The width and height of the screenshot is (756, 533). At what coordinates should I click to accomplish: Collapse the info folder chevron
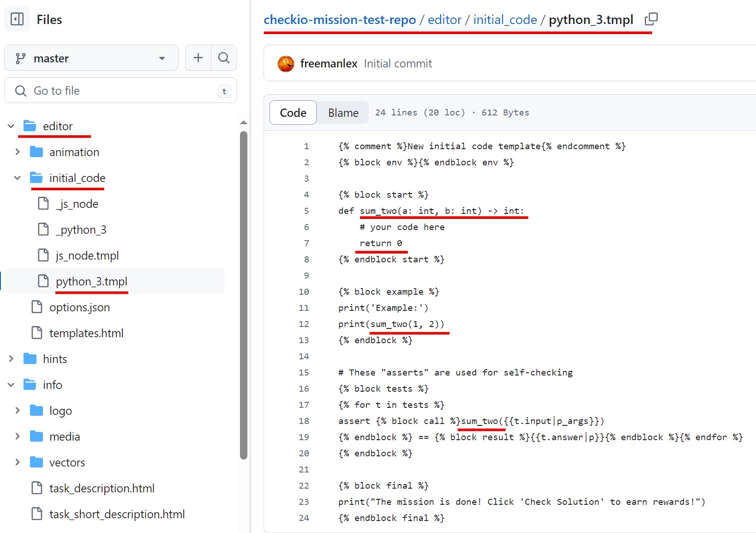click(11, 385)
